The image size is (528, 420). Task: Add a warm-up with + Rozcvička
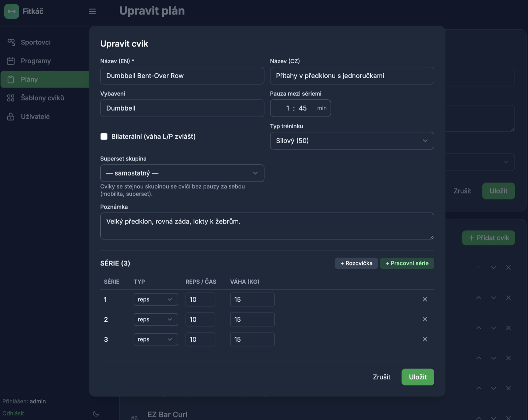(356, 263)
